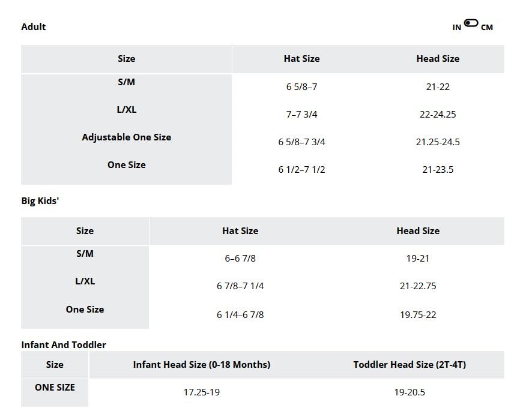
Task: Toggle the IN/CM unit switch
Action: (x=471, y=23)
